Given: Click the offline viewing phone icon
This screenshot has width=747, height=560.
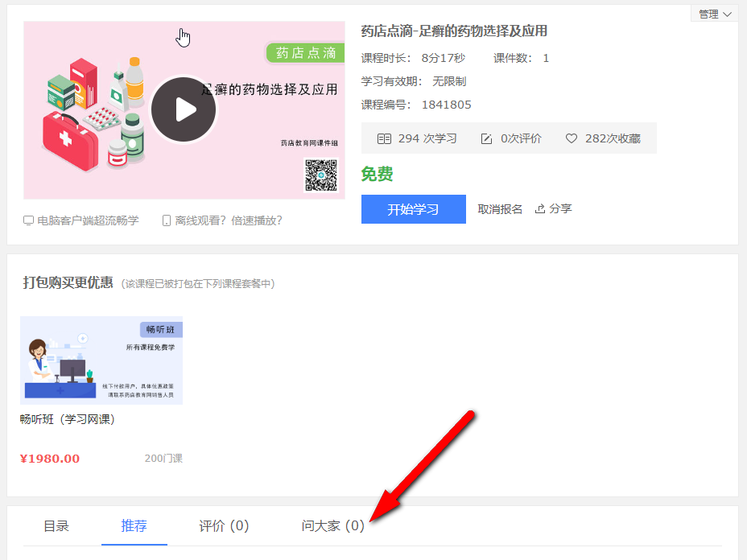Looking at the screenshot, I should (167, 220).
